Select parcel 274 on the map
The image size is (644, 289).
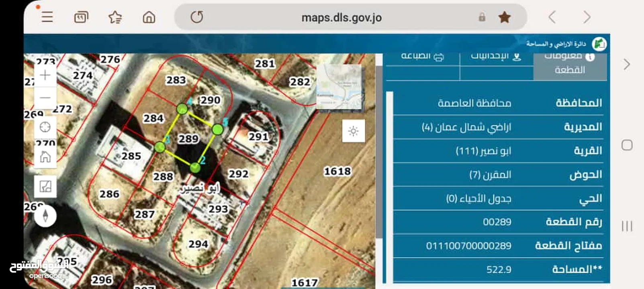pos(83,75)
